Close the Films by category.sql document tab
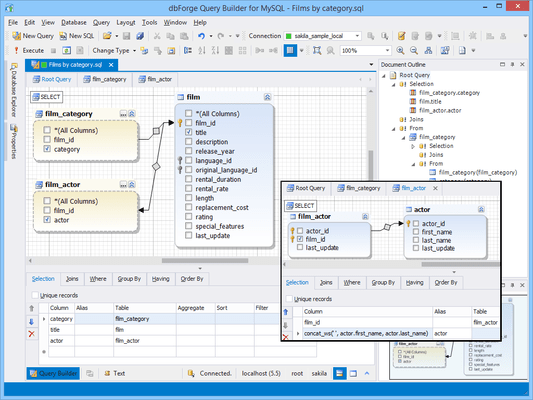The width and height of the screenshot is (533, 400). pyautogui.click(x=111, y=65)
